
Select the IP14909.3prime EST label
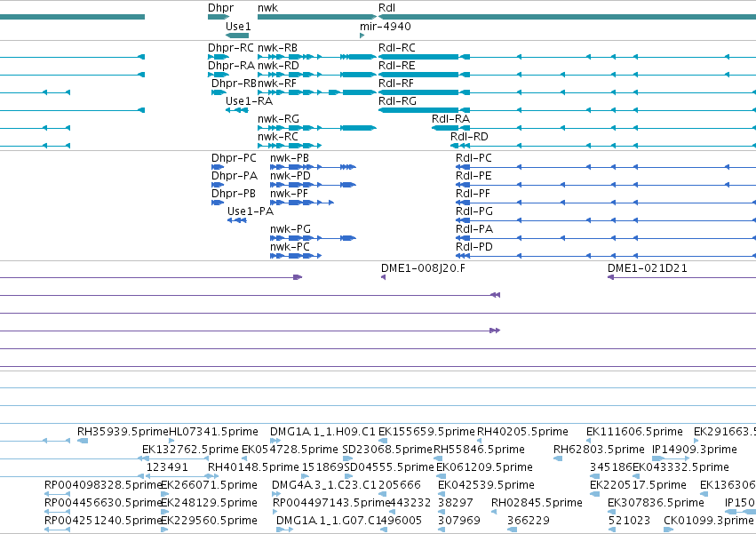(x=695, y=450)
